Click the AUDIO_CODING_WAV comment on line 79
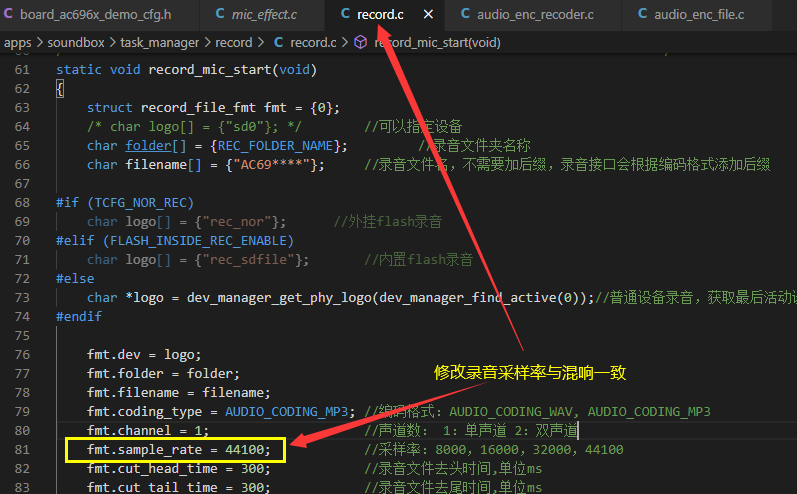The height and width of the screenshot is (494, 797). (x=511, y=412)
